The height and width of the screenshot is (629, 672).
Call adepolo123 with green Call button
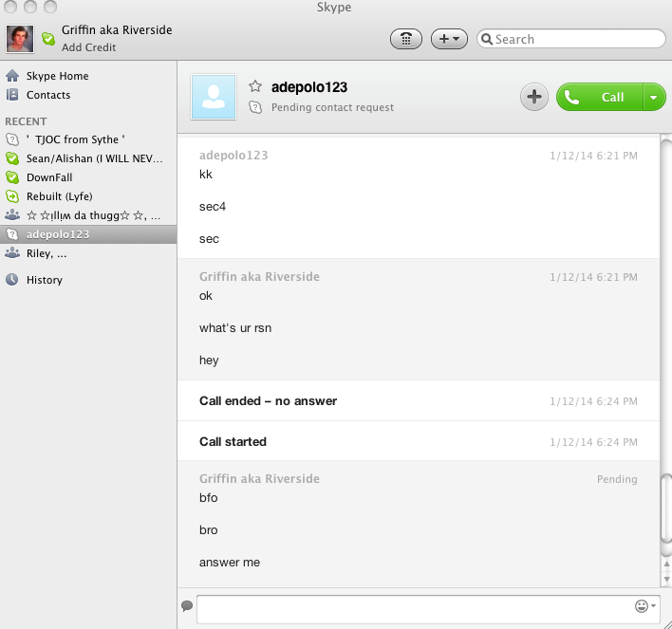(600, 97)
